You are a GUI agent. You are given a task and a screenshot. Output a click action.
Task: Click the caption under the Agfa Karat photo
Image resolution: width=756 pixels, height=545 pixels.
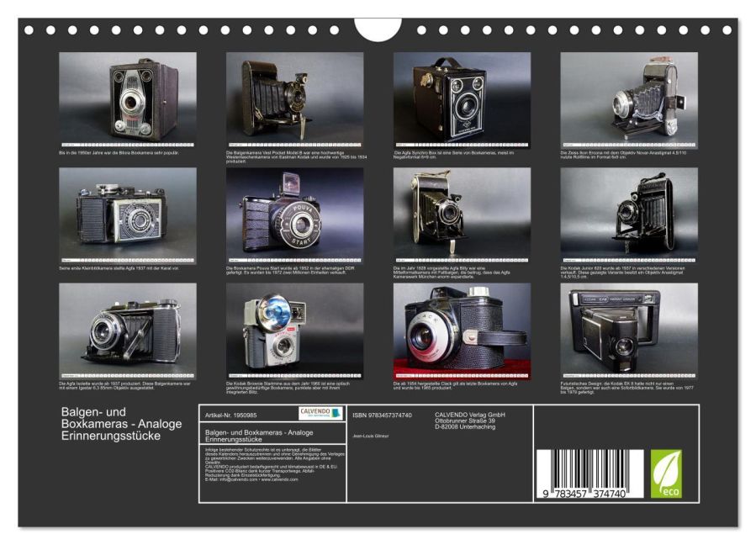pyautogui.click(x=119, y=267)
